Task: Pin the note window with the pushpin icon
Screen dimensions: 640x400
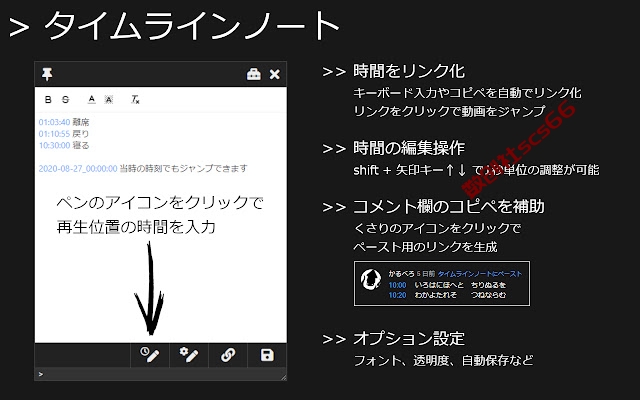Action: coord(47,74)
